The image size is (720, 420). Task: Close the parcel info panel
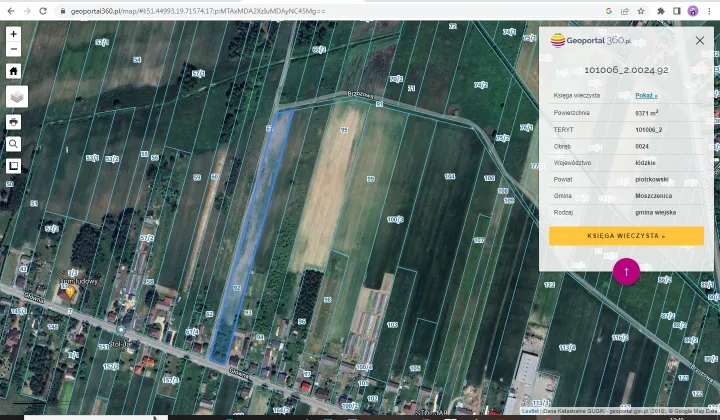699,40
